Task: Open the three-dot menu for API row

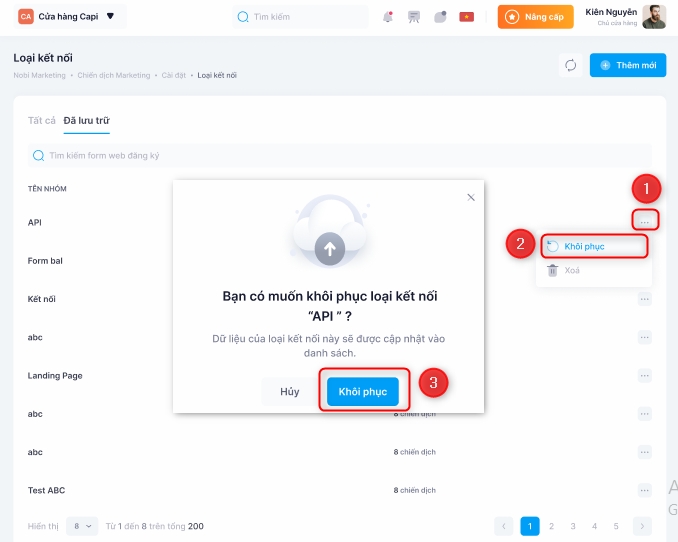Action: click(x=645, y=221)
